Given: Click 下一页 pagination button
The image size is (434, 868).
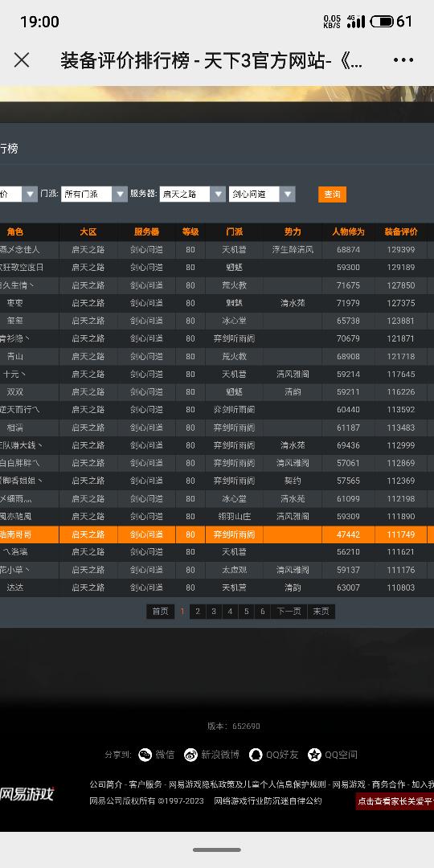Looking at the screenshot, I should [x=289, y=611].
